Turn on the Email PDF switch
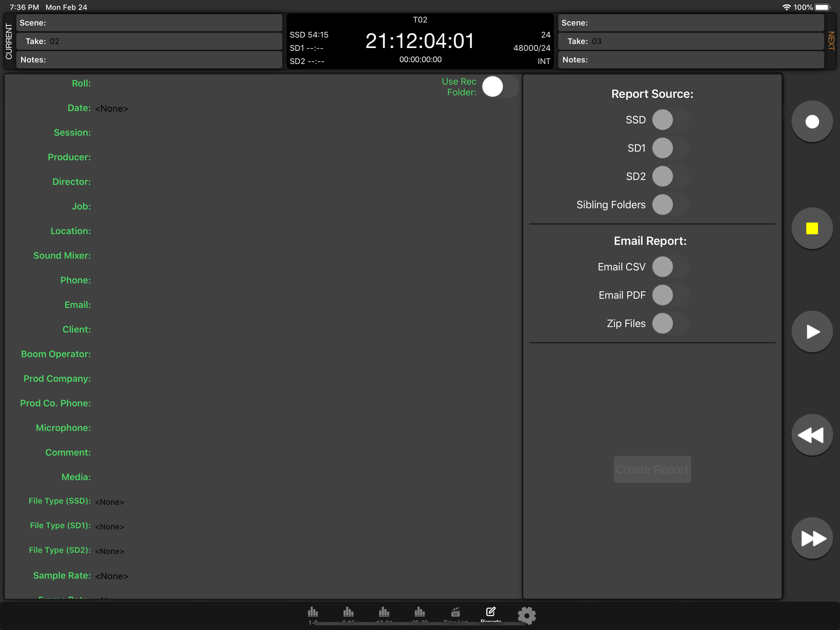 (x=671, y=295)
